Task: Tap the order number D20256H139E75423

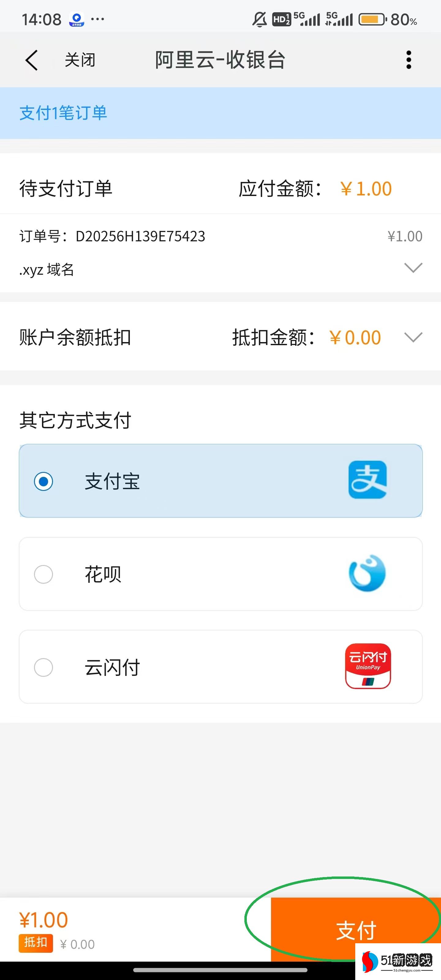Action: tap(140, 236)
